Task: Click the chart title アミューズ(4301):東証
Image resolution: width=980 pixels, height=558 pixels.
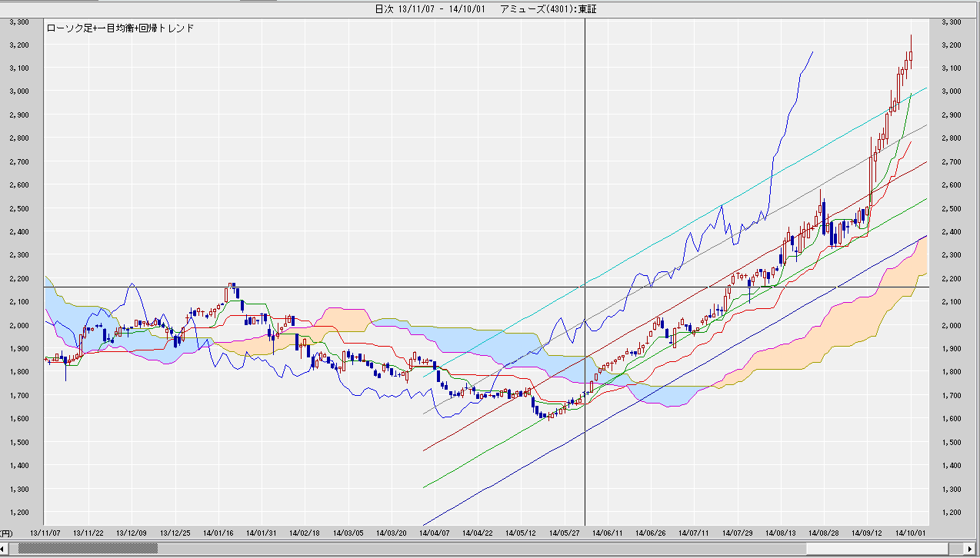Action: pyautogui.click(x=548, y=8)
